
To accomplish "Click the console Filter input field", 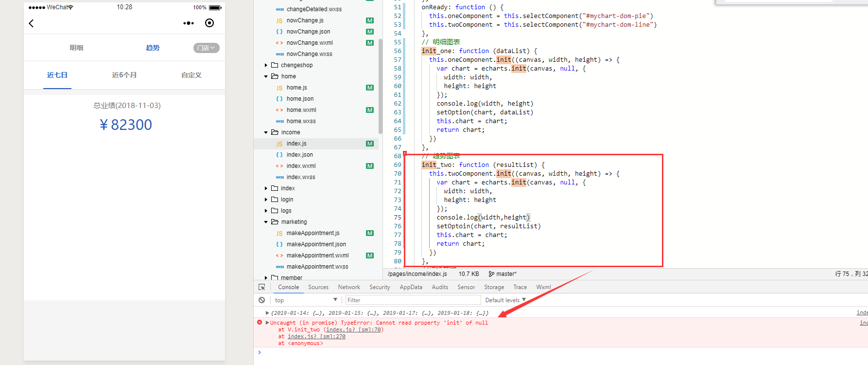I will [413, 300].
